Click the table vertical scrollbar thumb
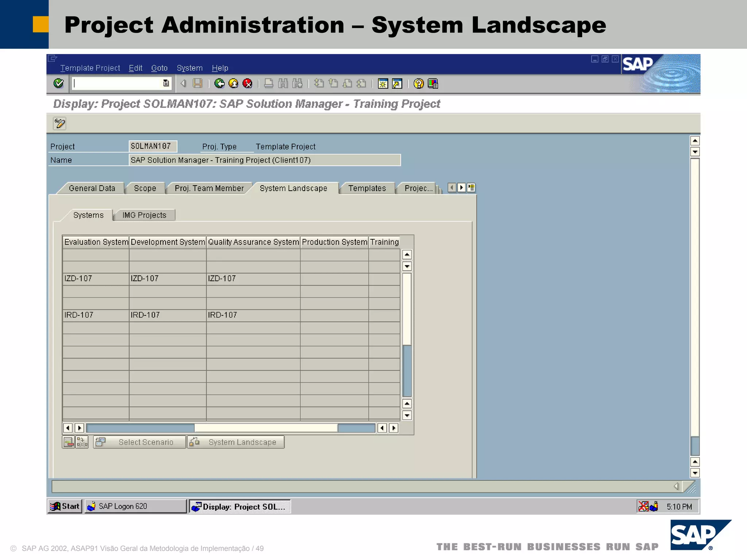747x560 pixels. (407, 309)
